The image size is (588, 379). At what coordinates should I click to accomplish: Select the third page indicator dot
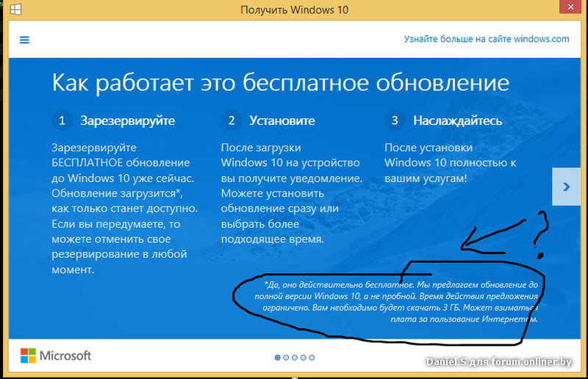click(x=295, y=358)
